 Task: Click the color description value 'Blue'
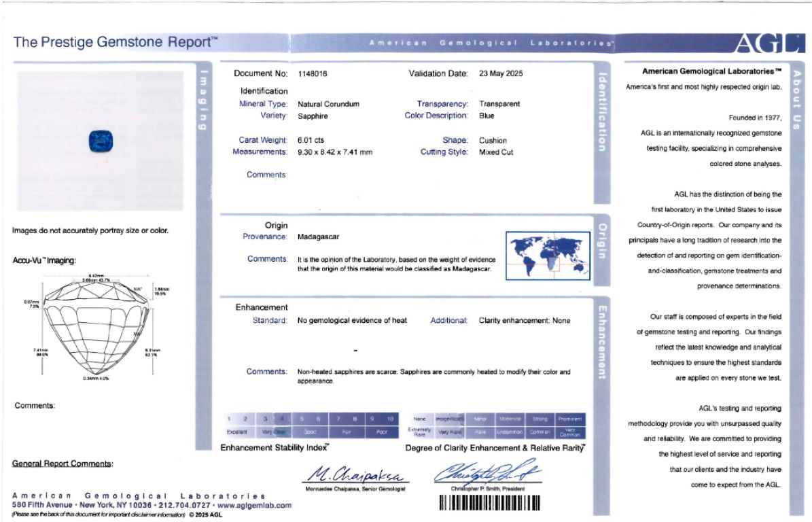point(487,116)
